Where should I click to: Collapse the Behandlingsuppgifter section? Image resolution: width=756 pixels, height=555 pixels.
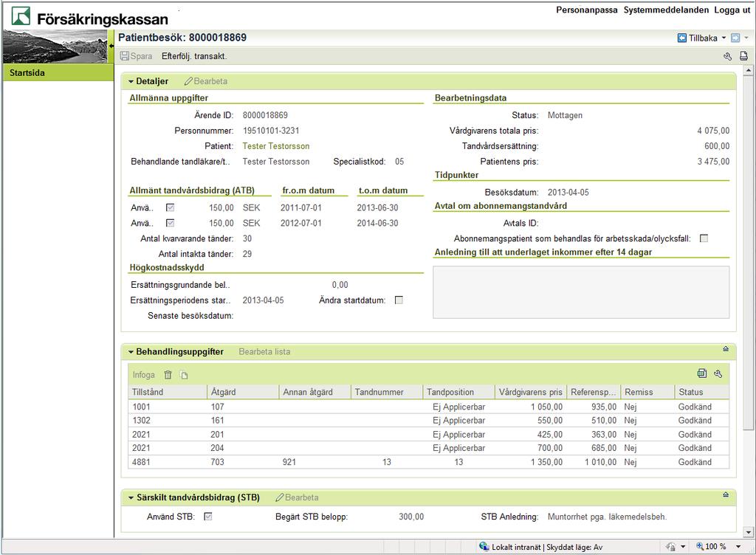click(131, 352)
